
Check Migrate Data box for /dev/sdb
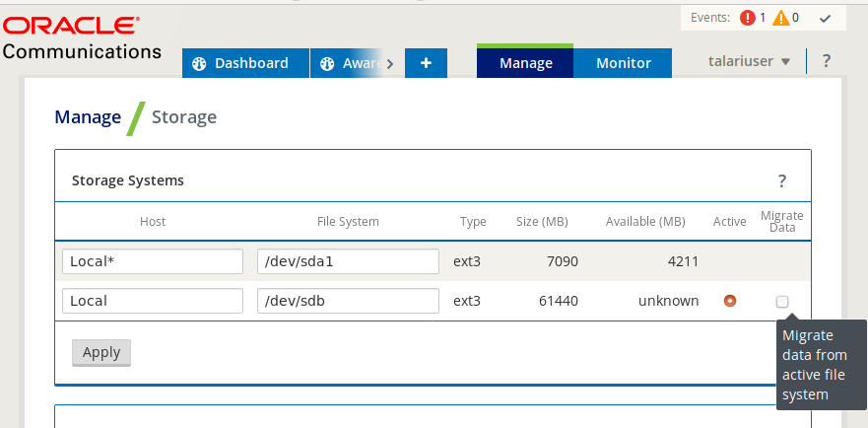point(781,302)
